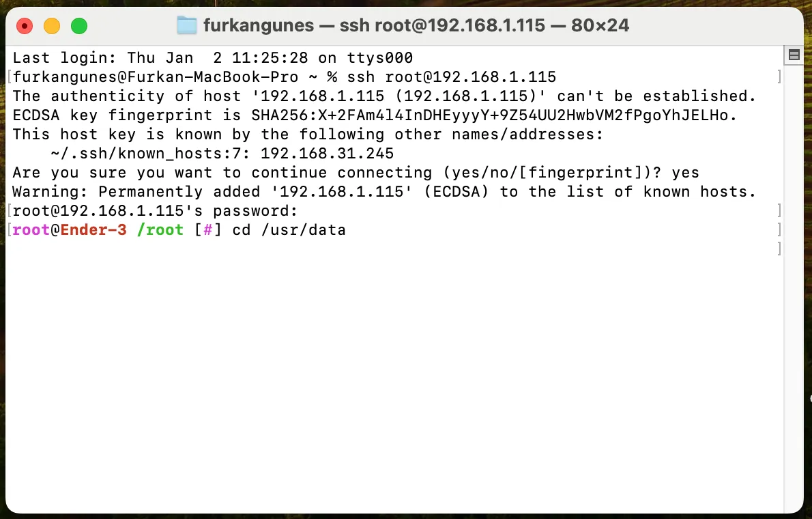
Task: Click the left bracket before furkangunes prompt
Action: 10,76
